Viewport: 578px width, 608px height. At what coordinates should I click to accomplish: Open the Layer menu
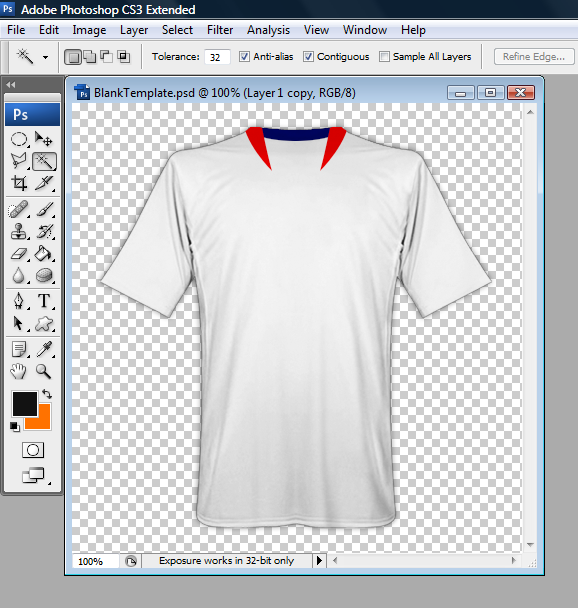tap(134, 30)
